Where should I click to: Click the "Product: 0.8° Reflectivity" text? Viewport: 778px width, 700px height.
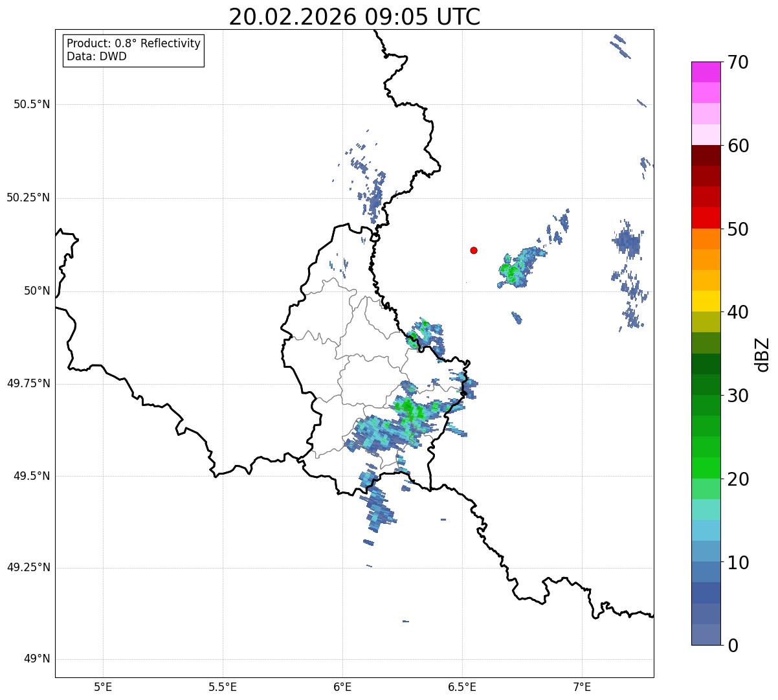tap(134, 43)
